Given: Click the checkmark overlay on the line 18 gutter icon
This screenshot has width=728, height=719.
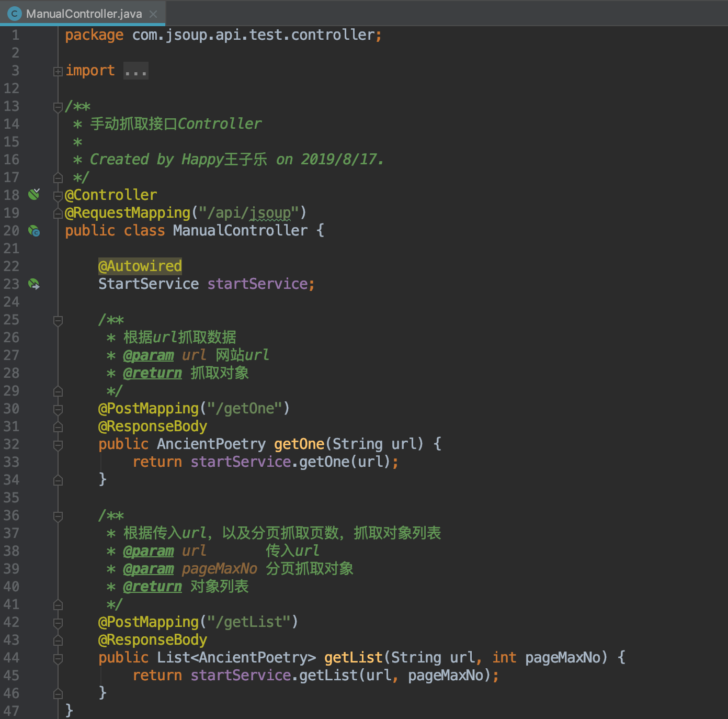Looking at the screenshot, I should [x=37, y=191].
